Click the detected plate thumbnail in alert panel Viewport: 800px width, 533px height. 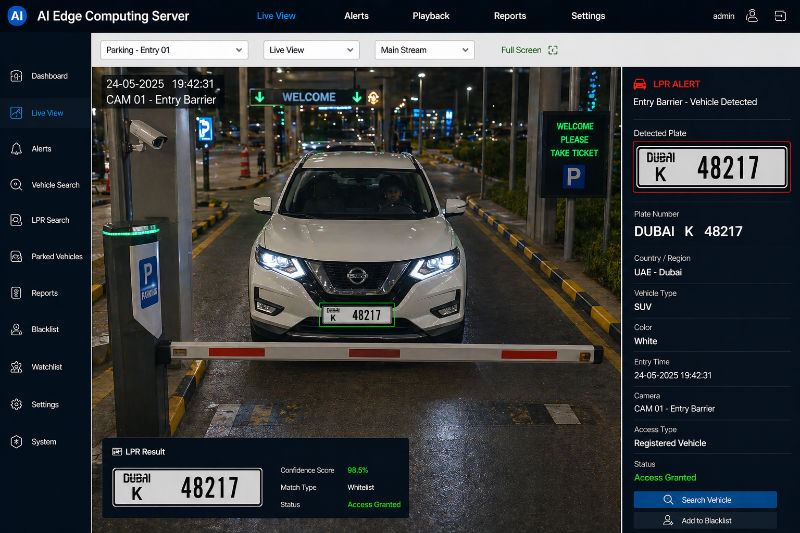(712, 167)
